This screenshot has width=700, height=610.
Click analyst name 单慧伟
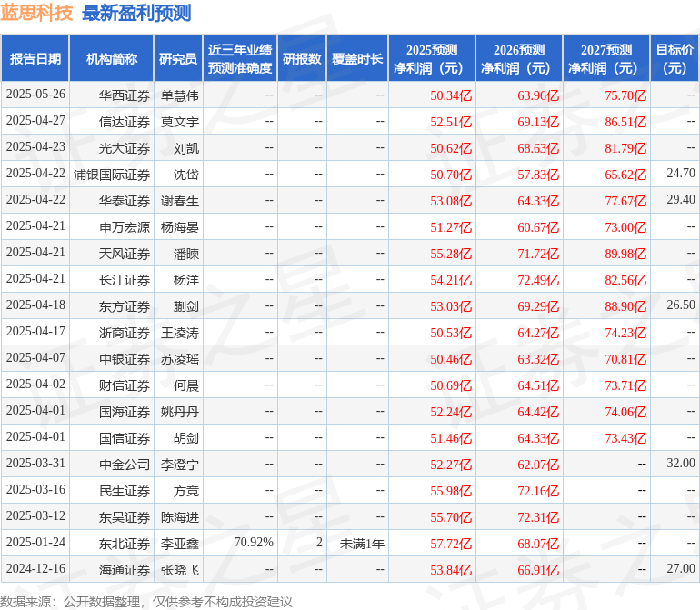click(180, 95)
